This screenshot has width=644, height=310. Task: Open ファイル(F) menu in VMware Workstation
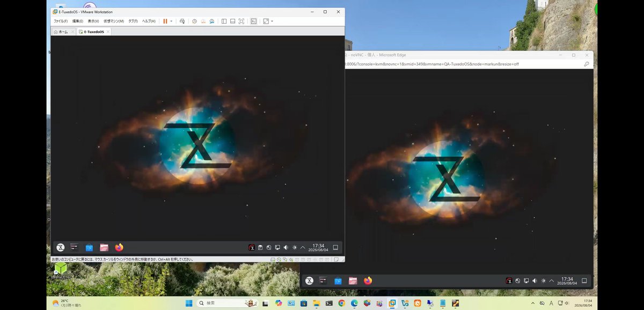[60, 21]
